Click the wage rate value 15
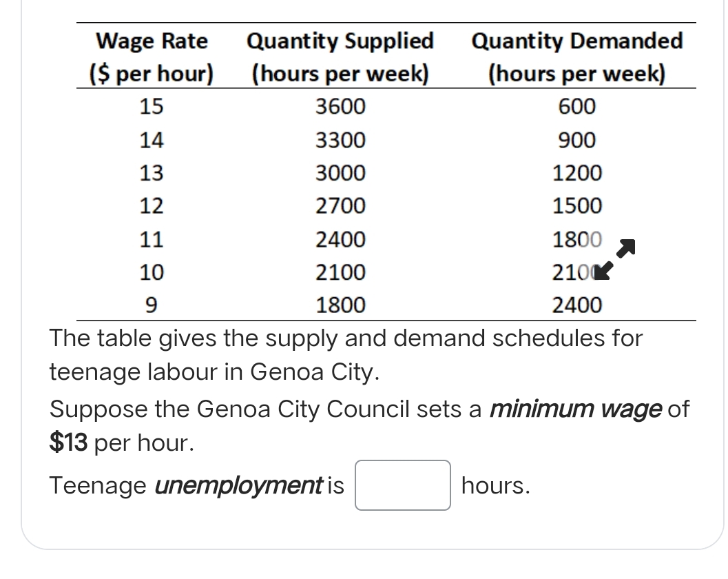The image size is (728, 579). tap(153, 106)
